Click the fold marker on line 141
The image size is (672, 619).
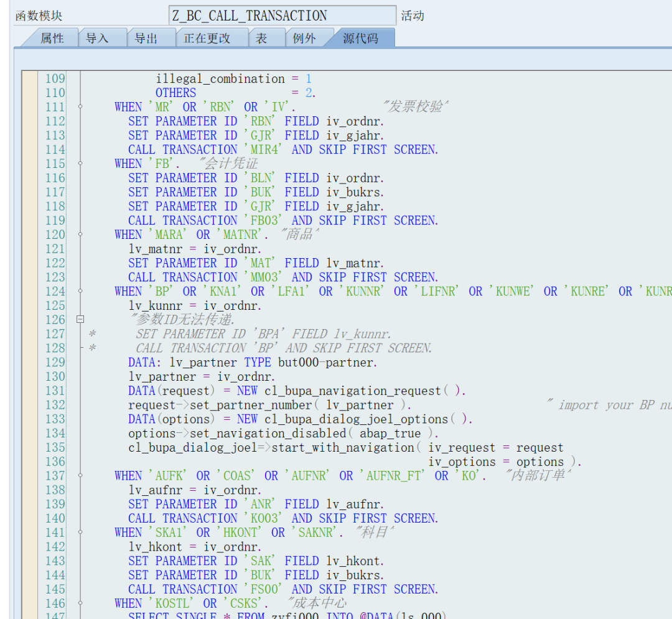(80, 532)
